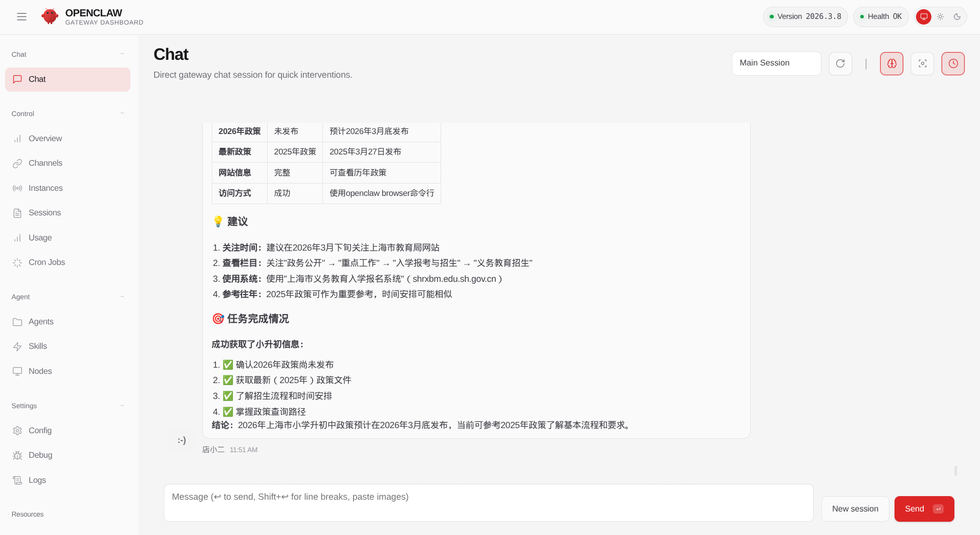This screenshot has width=980, height=535.
Task: Click the OpenClaw red mascot logo
Action: (x=50, y=17)
